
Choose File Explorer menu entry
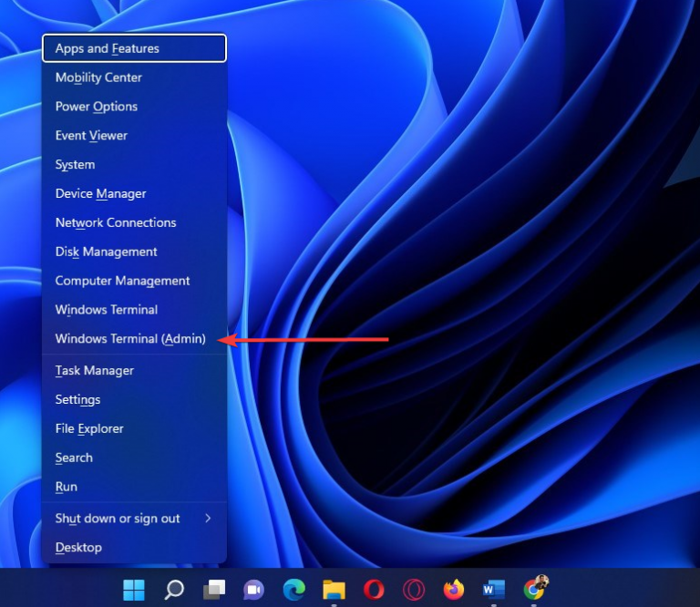coord(134,428)
